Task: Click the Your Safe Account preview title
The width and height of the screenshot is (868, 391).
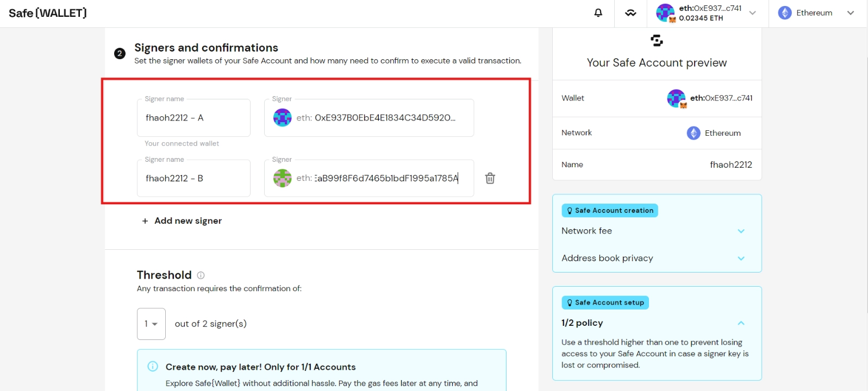Action: pos(657,63)
